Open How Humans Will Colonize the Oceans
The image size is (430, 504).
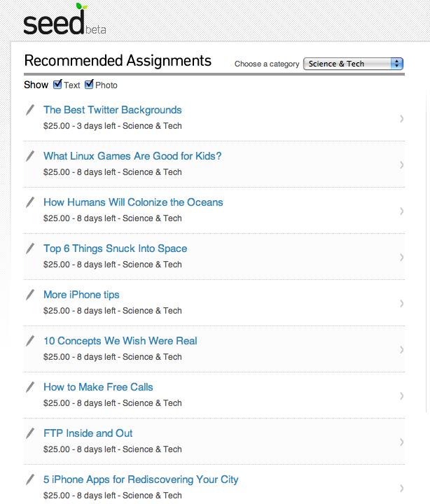tap(133, 202)
